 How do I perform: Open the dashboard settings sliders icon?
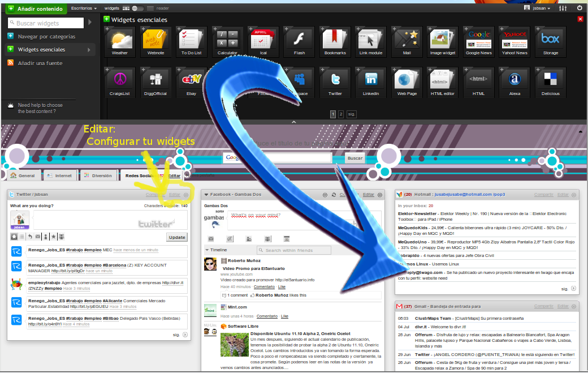pos(563,8)
